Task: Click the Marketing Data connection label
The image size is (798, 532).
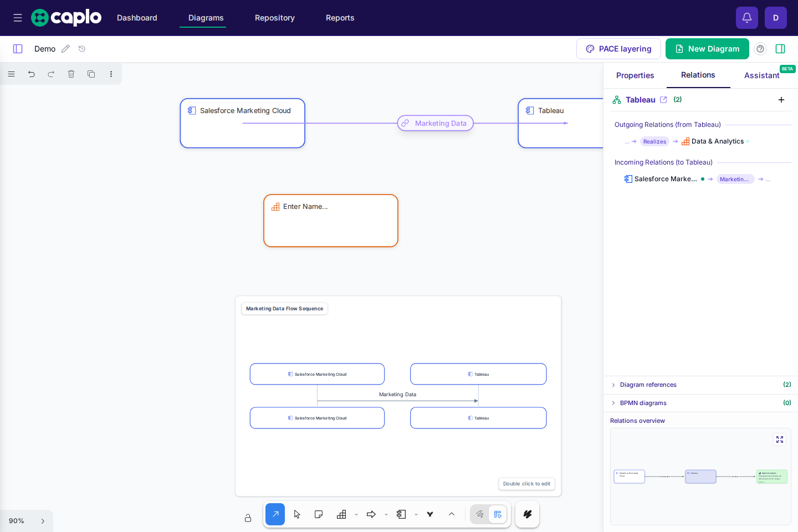Action: click(436, 123)
